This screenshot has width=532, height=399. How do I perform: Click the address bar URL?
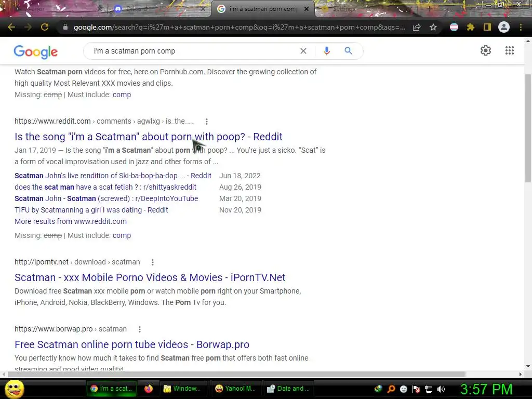coord(239,27)
